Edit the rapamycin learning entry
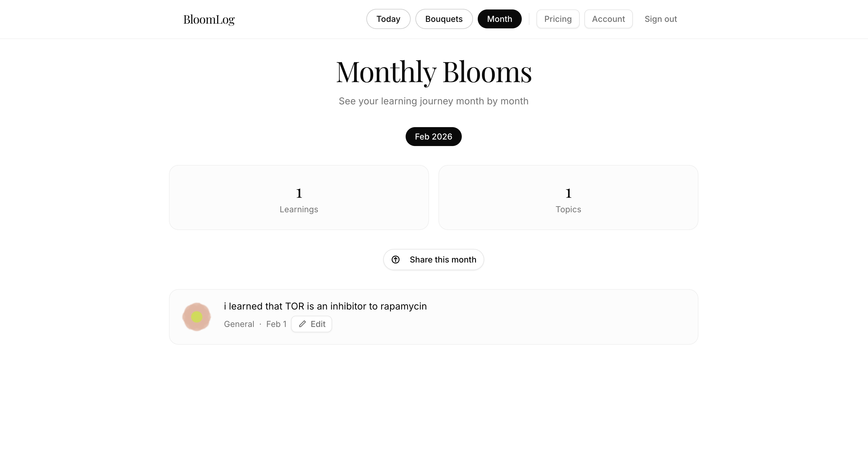 coord(311,324)
